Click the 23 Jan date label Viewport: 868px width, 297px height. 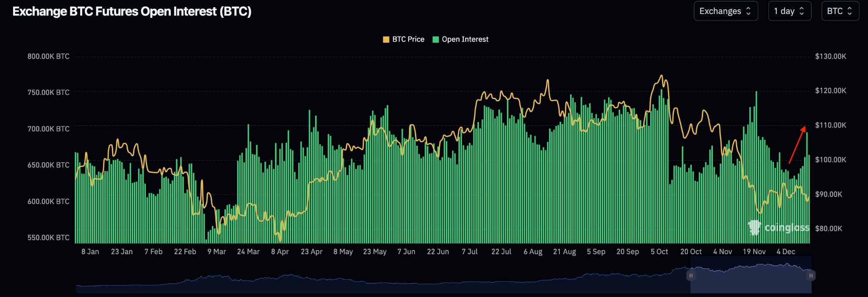[x=122, y=252]
